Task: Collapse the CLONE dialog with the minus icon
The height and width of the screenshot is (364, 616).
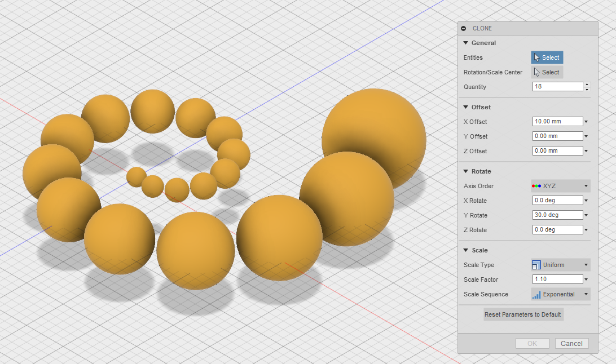Action: click(464, 28)
